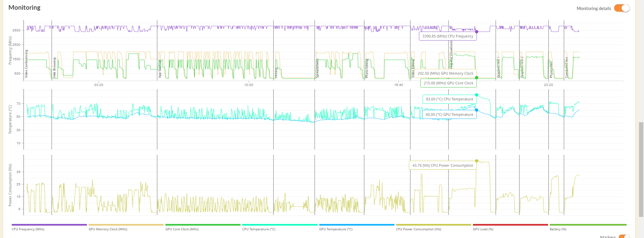Screen dimensions: 644x238
Task: Click the Spreadsheets marker label
Action: (x=317, y=68)
